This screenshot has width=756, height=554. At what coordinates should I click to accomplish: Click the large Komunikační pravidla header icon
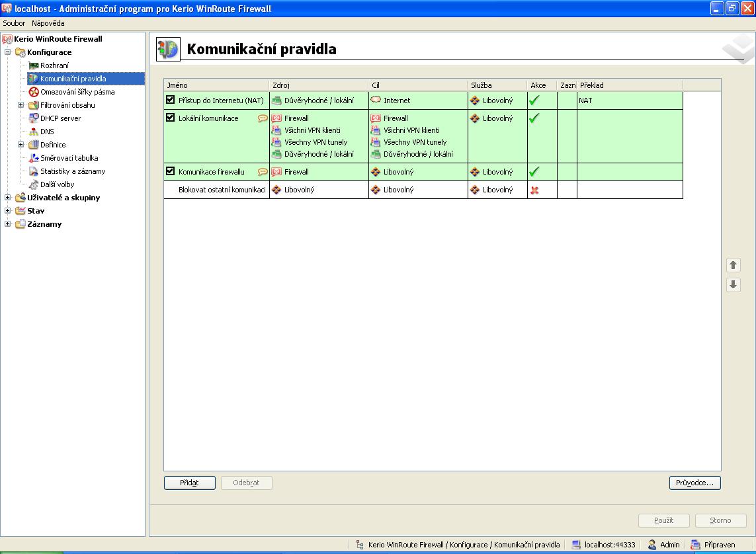pyautogui.click(x=168, y=49)
